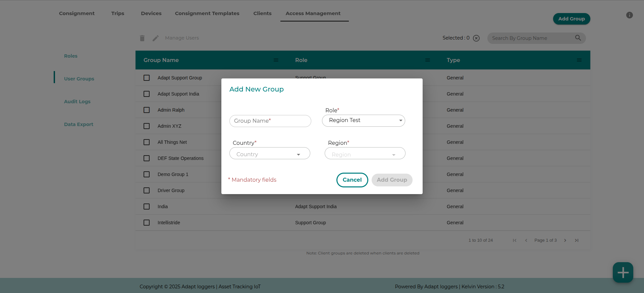Expand the Country dropdown

coord(270,153)
